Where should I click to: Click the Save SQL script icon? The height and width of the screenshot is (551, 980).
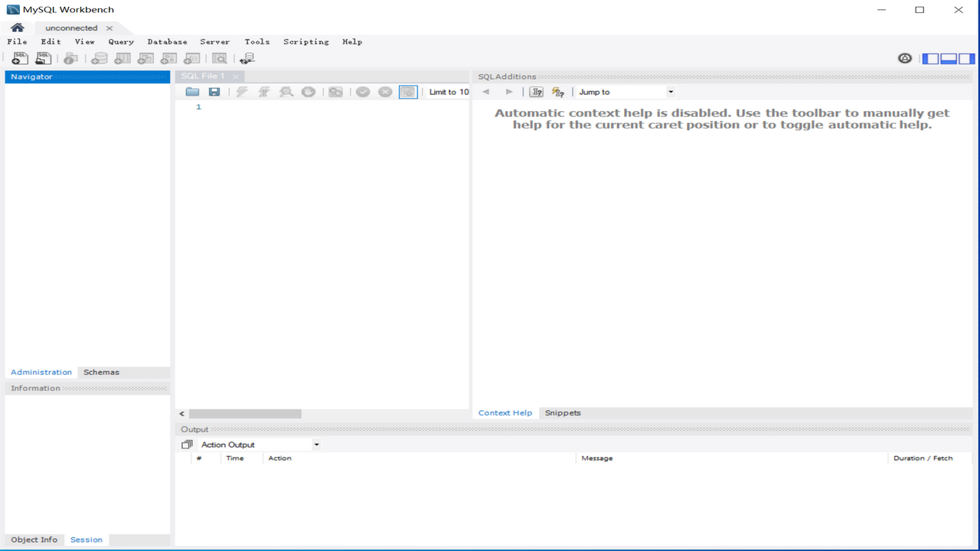pos(214,92)
